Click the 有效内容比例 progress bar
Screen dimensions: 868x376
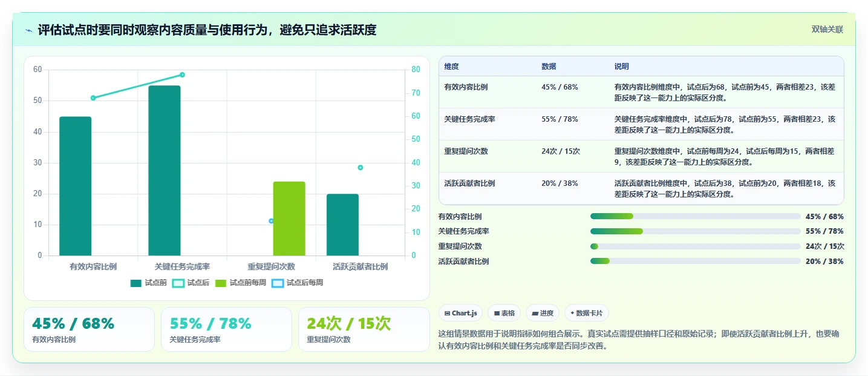pyautogui.click(x=696, y=216)
